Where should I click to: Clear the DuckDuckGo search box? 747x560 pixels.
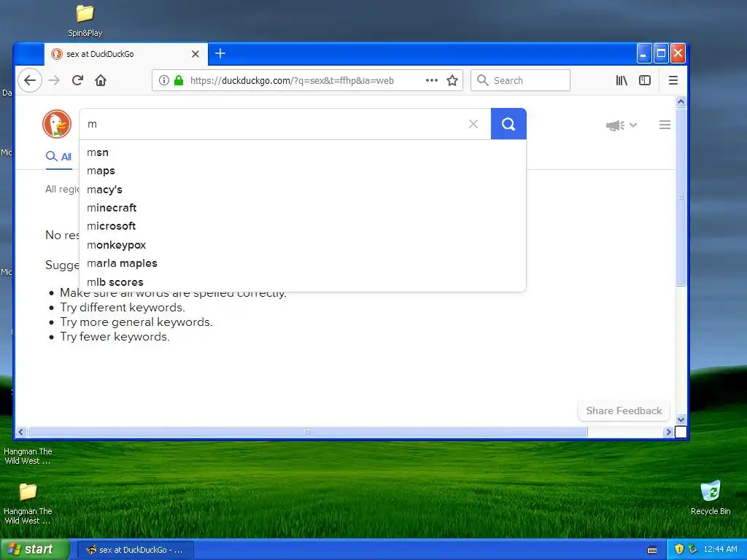[473, 124]
